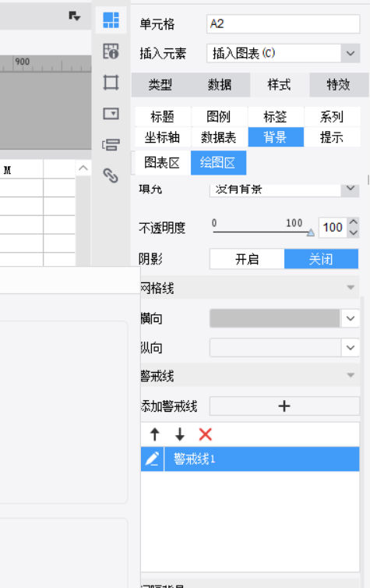The height and width of the screenshot is (588, 370).
Task: Switch to the 特效 tab
Action: [339, 85]
